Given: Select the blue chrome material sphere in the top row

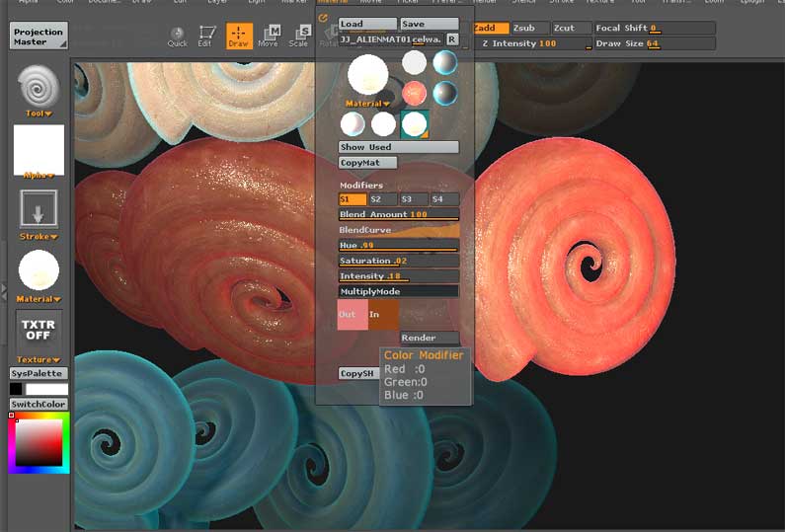Looking at the screenshot, I should pos(445,62).
